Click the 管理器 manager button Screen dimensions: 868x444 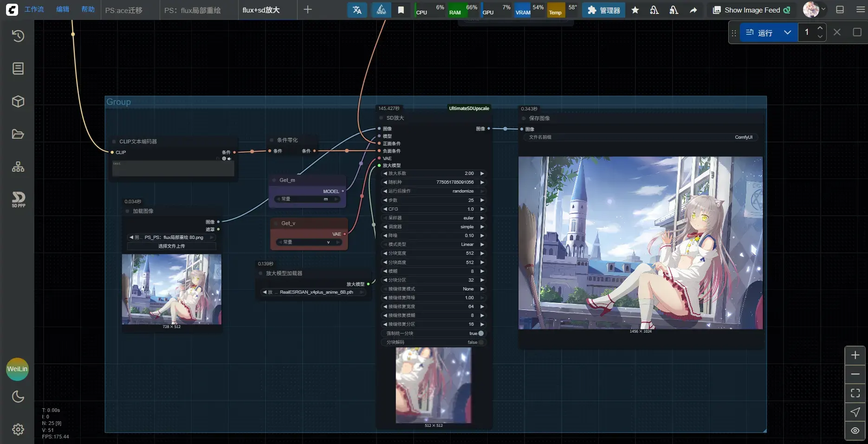coord(603,10)
